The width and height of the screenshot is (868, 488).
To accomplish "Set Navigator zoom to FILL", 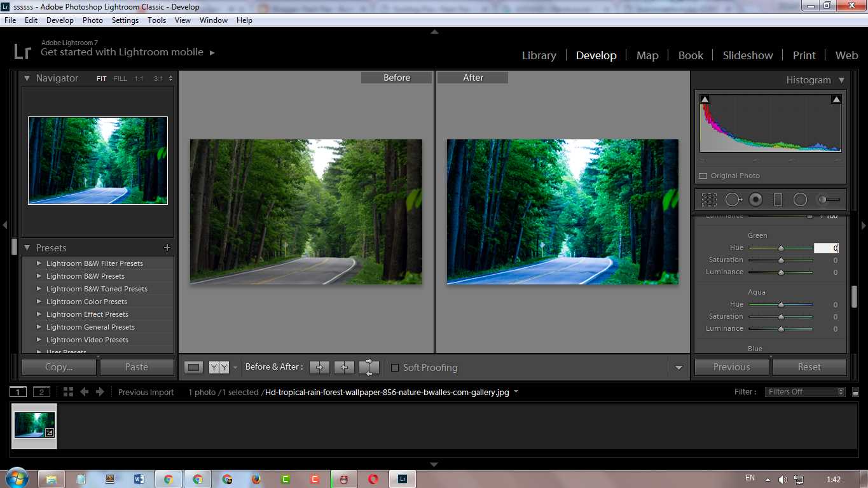I will pyautogui.click(x=120, y=79).
